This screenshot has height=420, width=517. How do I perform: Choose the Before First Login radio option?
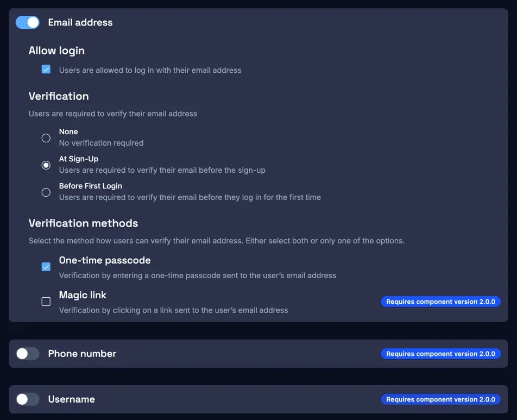pyautogui.click(x=46, y=192)
